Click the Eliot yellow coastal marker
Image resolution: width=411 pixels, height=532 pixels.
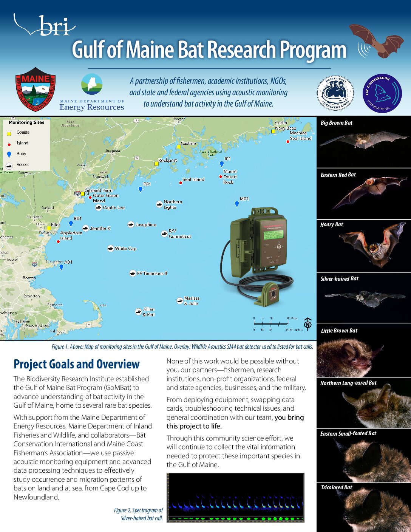pyautogui.click(x=49, y=228)
